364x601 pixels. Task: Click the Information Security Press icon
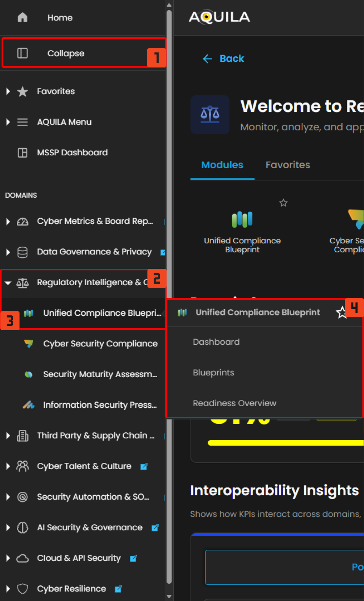(x=29, y=405)
